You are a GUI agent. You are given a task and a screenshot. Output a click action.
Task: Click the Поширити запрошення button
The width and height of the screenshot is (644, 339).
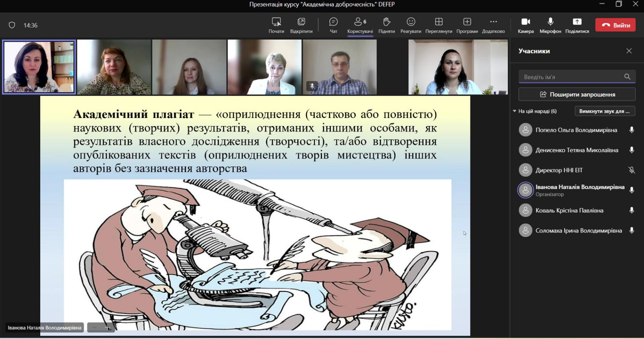577,94
